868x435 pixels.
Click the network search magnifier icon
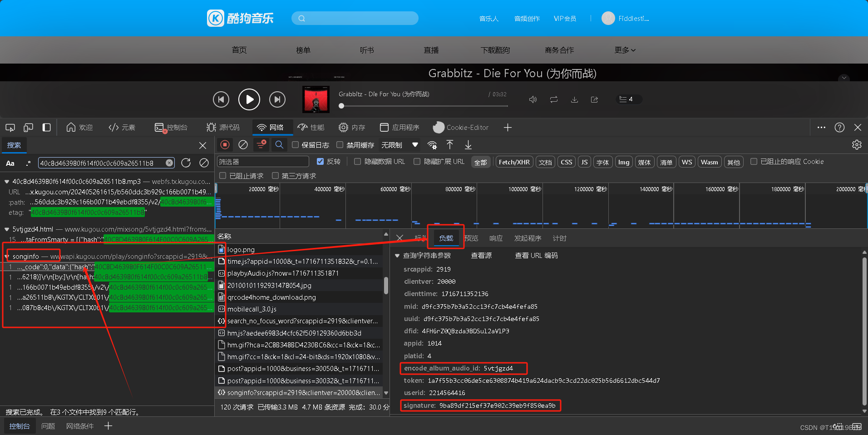(279, 145)
